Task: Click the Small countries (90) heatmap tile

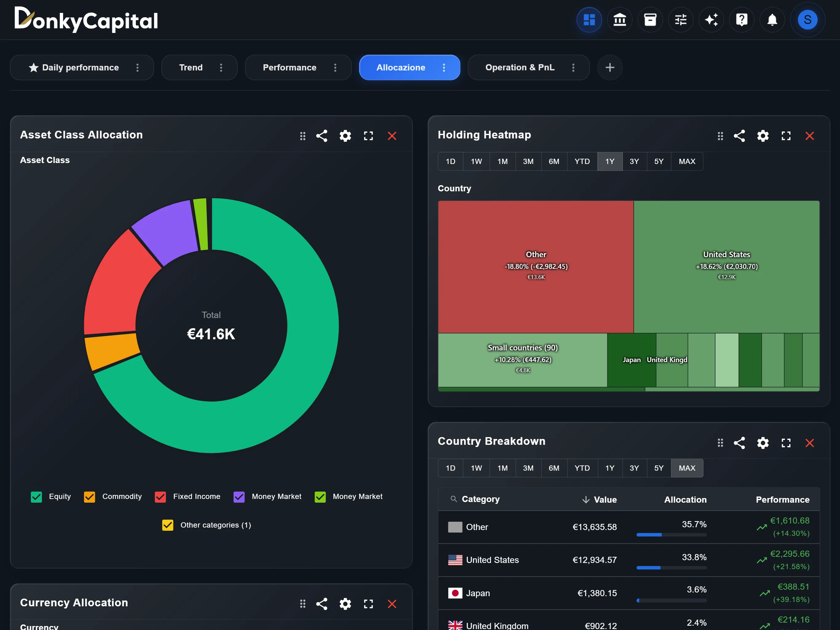Action: tap(522, 360)
